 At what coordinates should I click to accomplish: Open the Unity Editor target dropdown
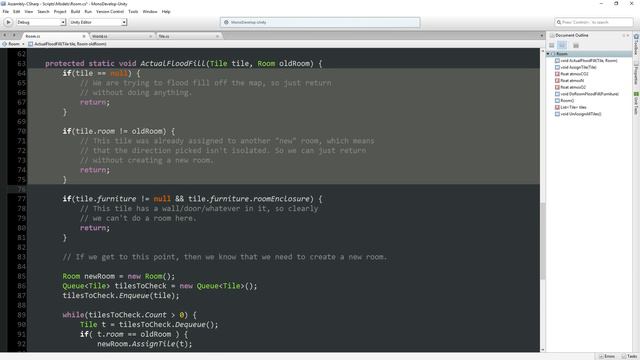(98, 22)
